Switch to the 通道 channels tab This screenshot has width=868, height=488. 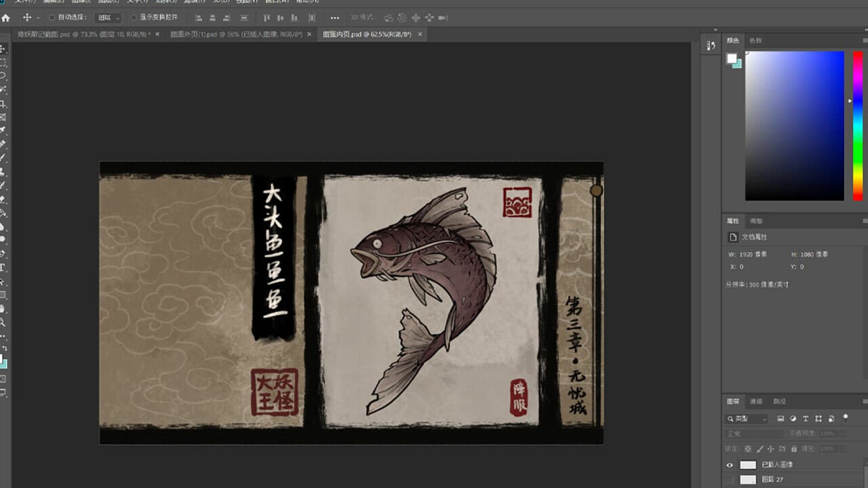point(756,401)
